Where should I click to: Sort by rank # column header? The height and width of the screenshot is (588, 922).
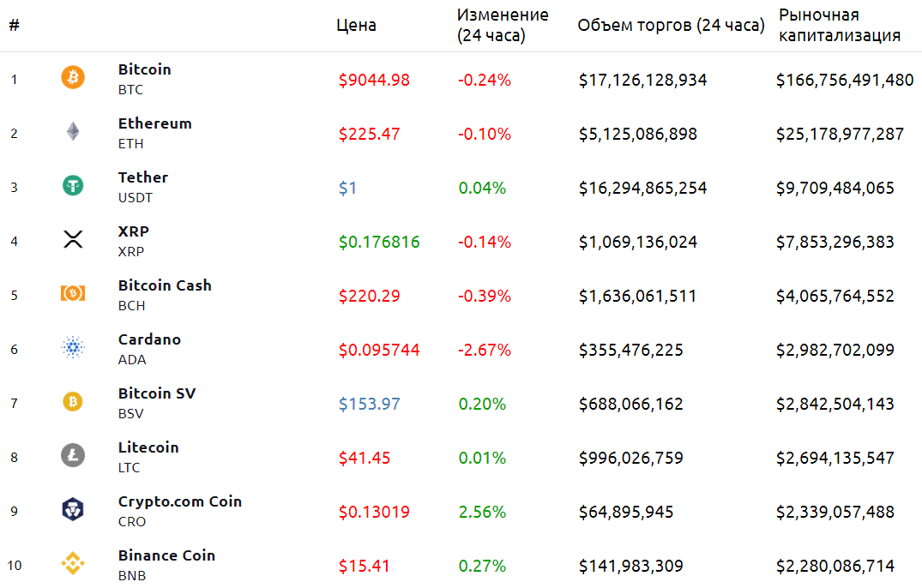(15, 26)
